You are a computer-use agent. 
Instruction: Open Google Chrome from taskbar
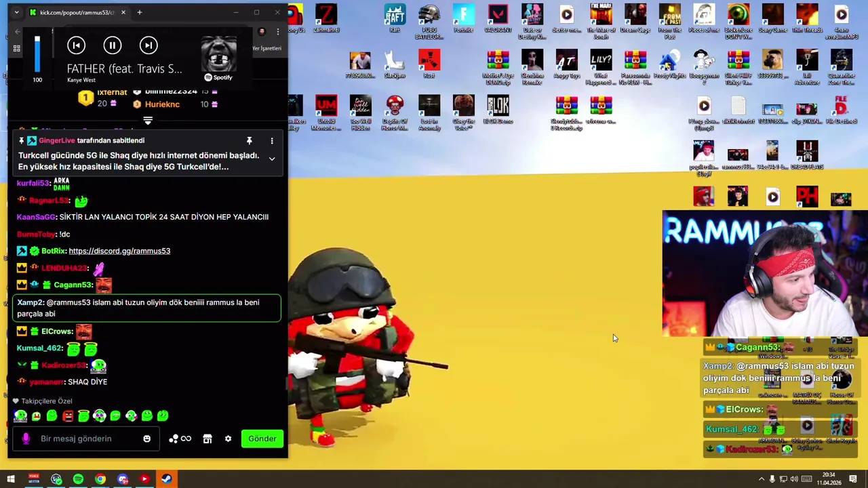100,479
